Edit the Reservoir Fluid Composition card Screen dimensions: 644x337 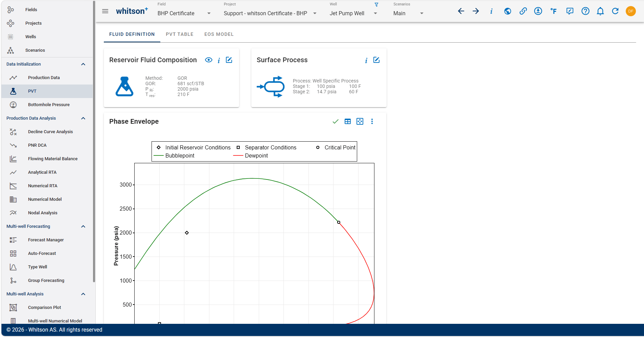(229, 60)
